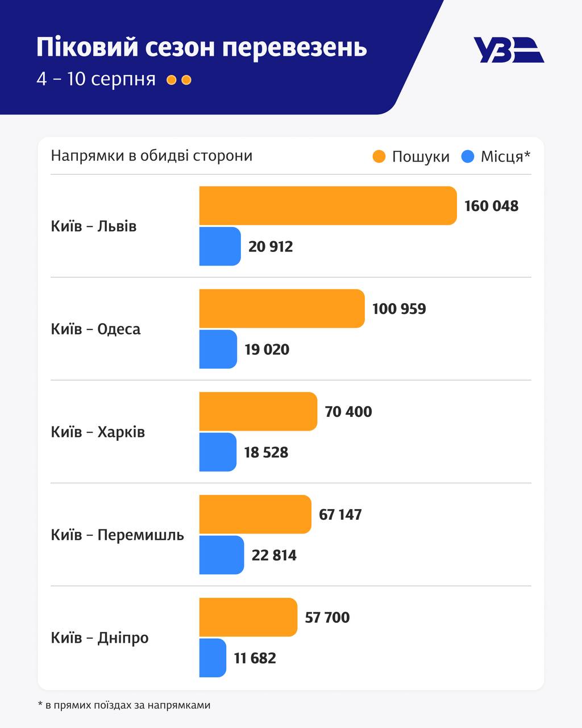Click the footnote about direct trains

pyautogui.click(x=124, y=705)
